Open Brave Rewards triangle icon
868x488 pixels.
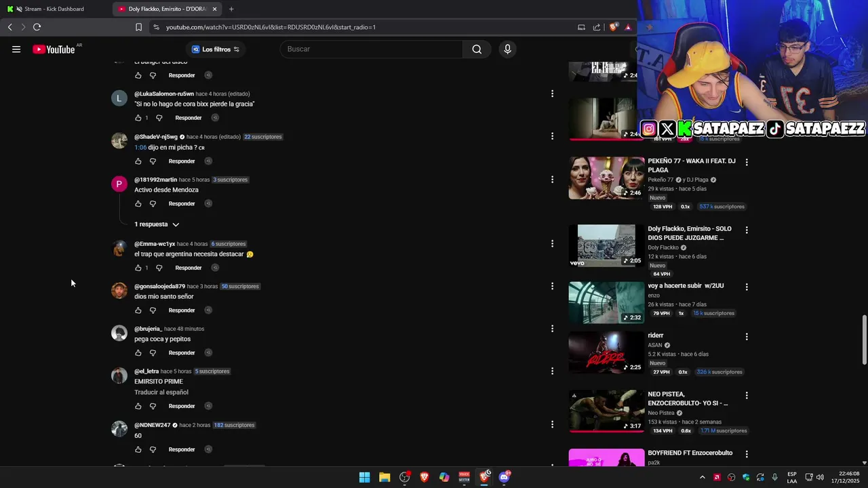(628, 27)
